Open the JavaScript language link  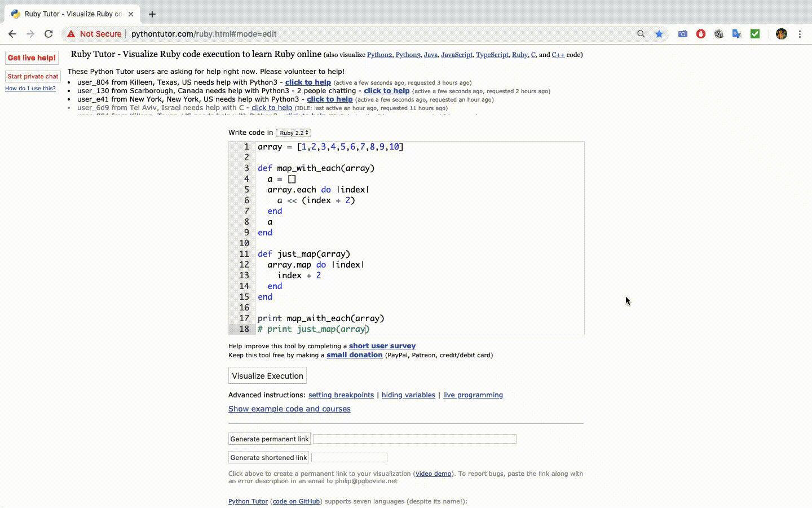[457, 55]
